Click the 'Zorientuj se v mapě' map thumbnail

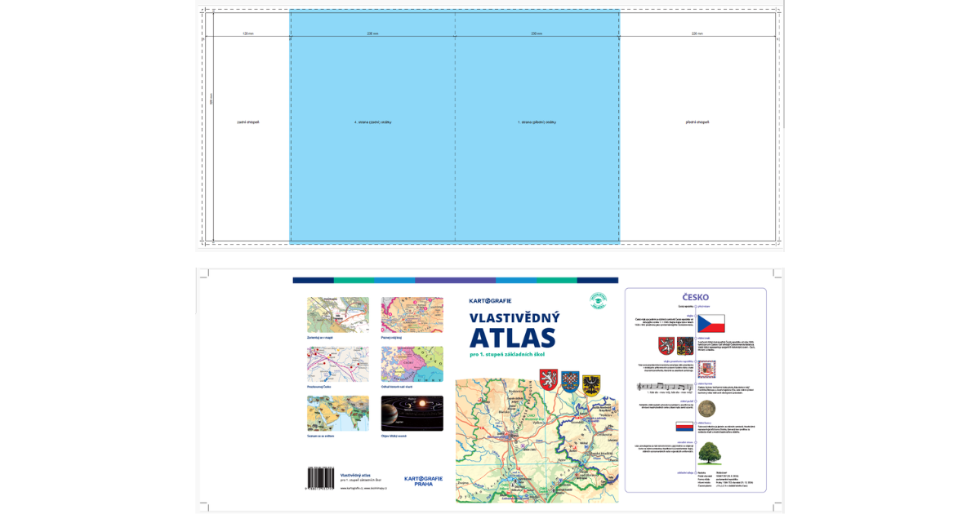point(338,314)
